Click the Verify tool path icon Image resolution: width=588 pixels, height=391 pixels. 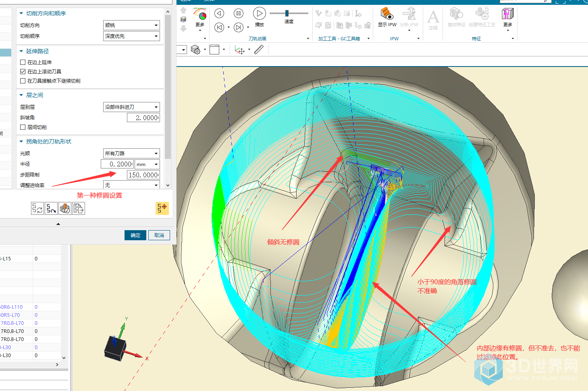(x=65, y=208)
